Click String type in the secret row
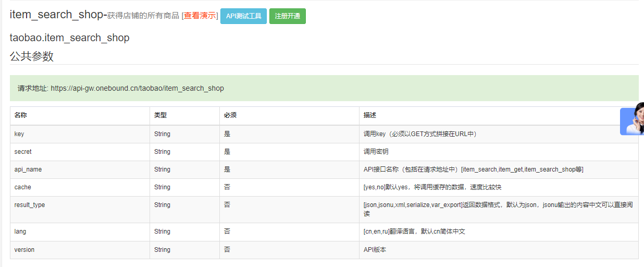The image size is (644, 267). click(x=162, y=152)
